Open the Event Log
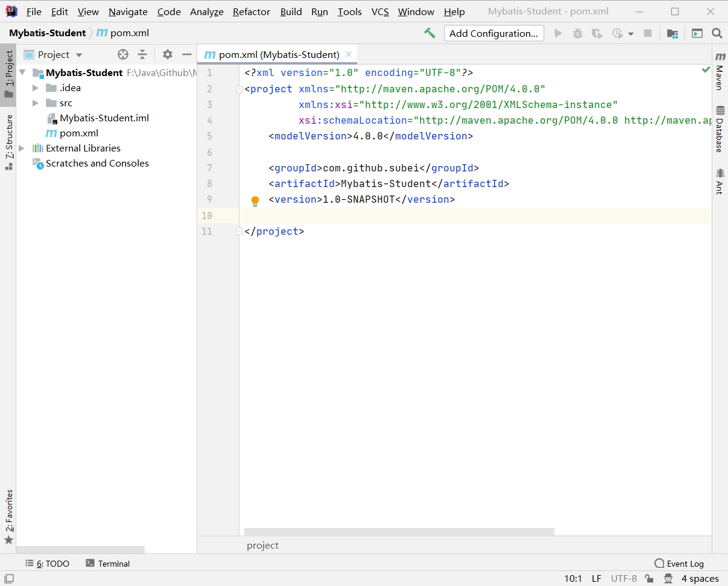This screenshot has width=728, height=586. coord(679,564)
